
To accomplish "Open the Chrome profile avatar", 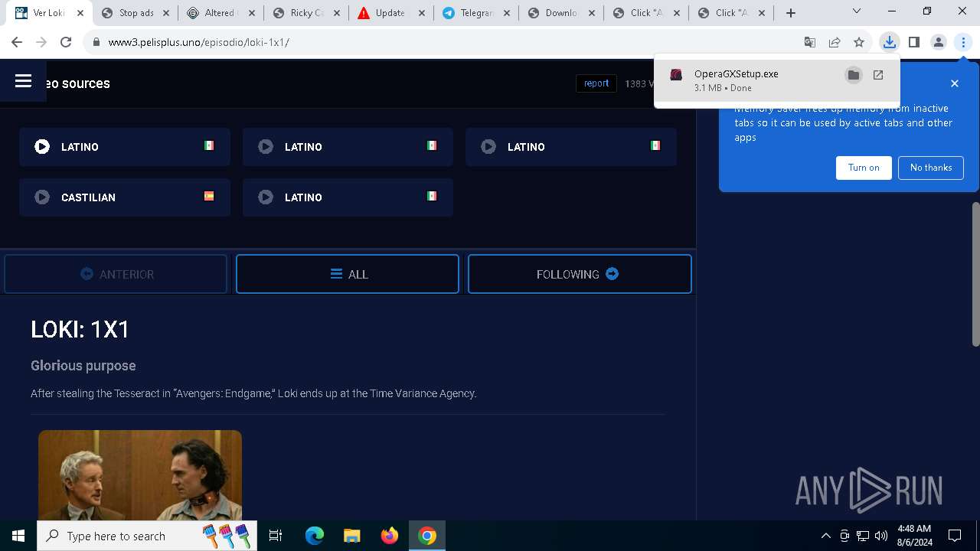I will tap(939, 42).
